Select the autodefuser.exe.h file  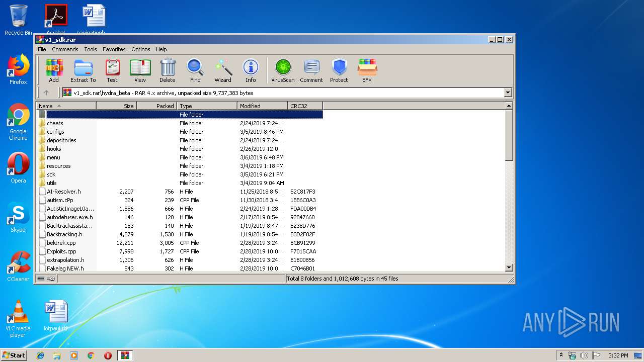(180, 217)
